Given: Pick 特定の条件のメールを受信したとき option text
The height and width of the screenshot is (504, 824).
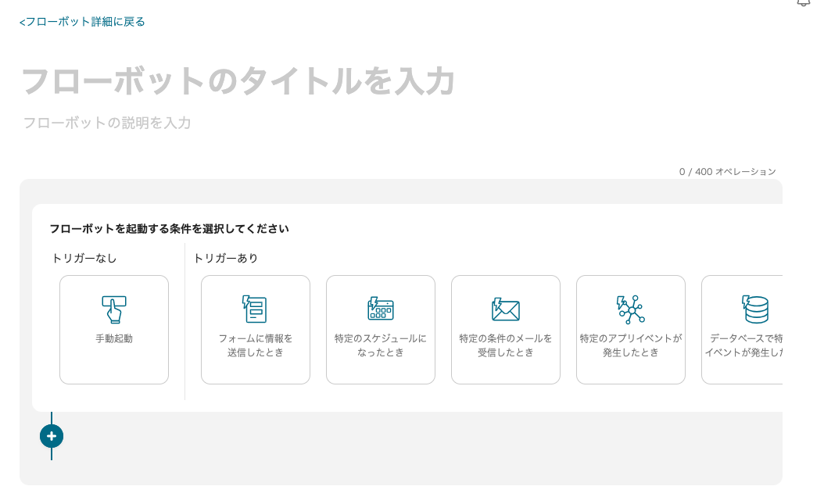Looking at the screenshot, I should tap(505, 345).
